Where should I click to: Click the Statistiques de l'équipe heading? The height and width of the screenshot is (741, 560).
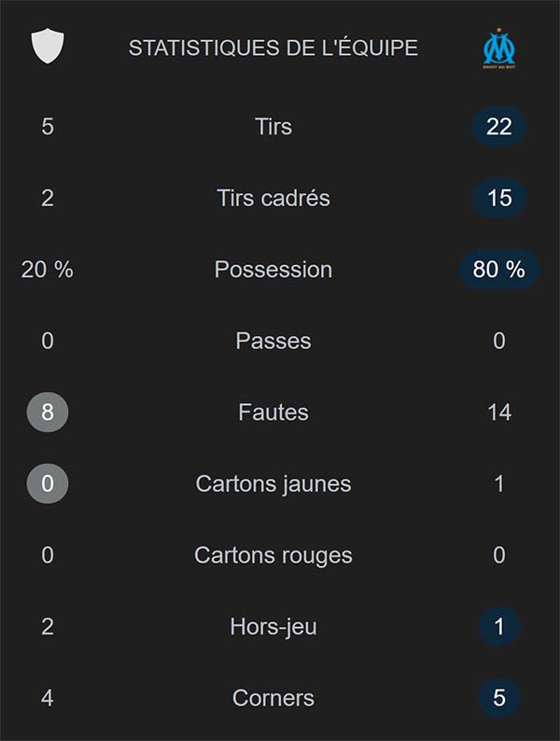[x=273, y=48]
